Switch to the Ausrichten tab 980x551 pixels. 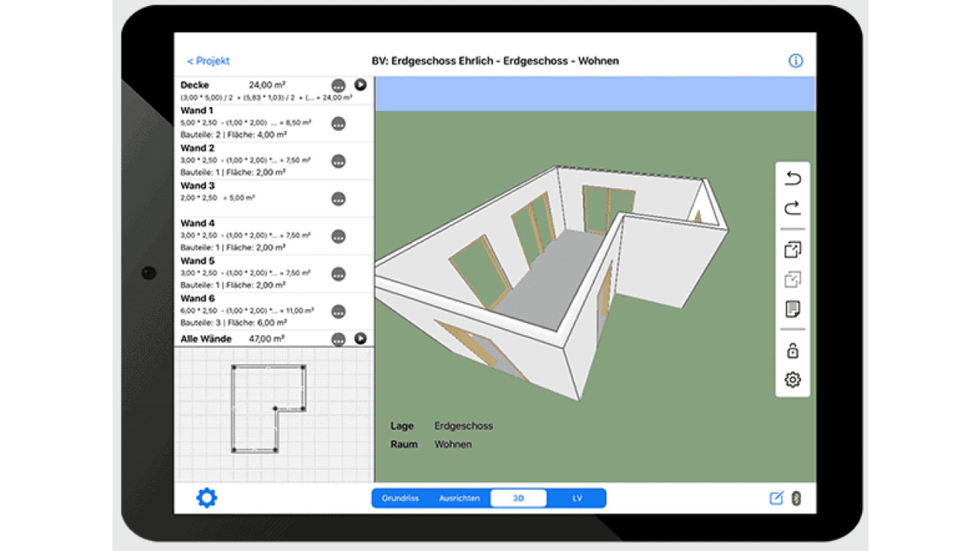click(459, 498)
